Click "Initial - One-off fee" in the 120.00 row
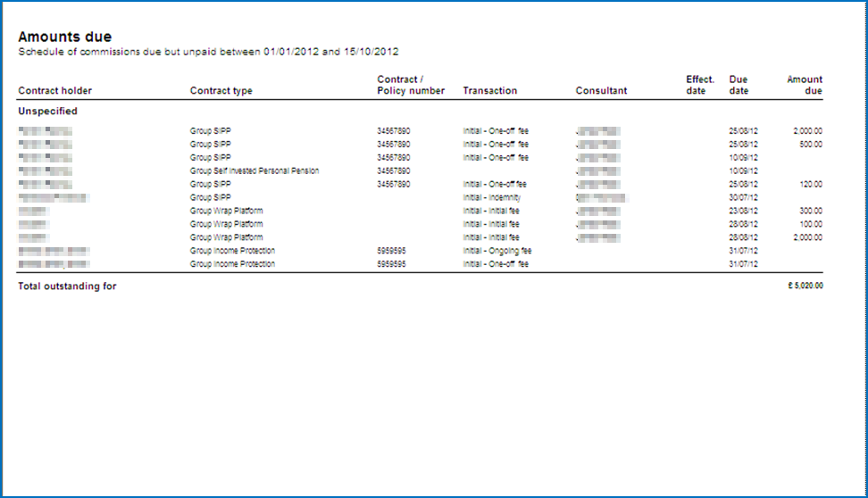The width and height of the screenshot is (868, 498). pyautogui.click(x=495, y=184)
